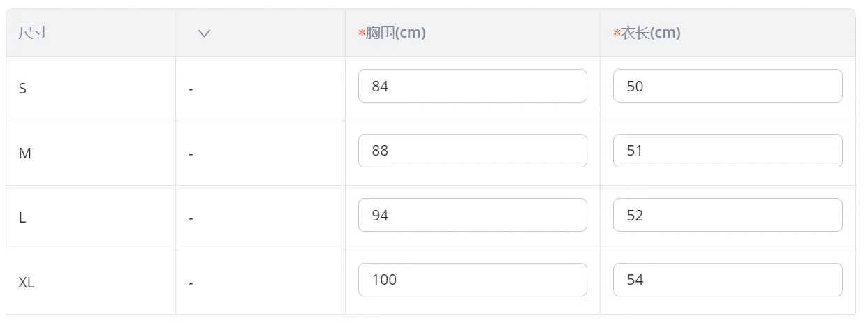Select the M size row label

24,153
